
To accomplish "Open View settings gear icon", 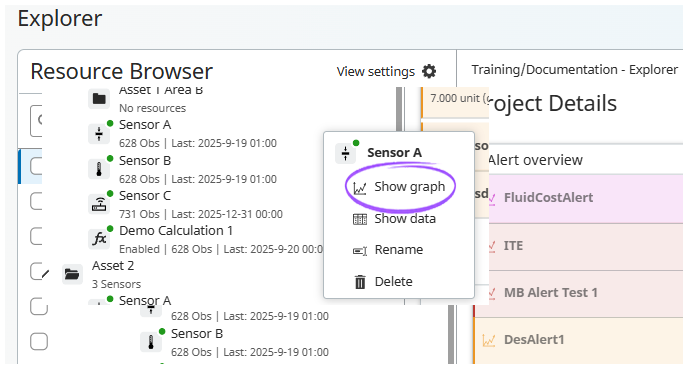I will click(x=429, y=71).
